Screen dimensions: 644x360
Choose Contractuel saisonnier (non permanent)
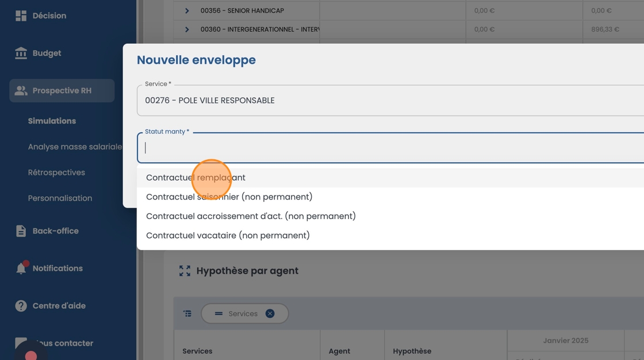click(x=229, y=197)
